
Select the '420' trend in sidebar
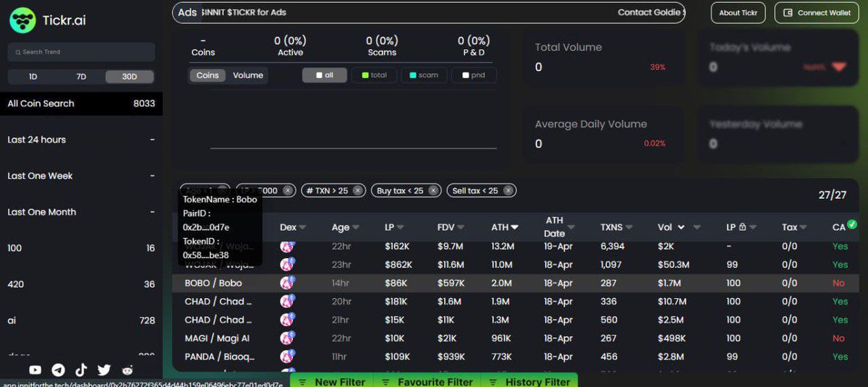tap(81, 284)
